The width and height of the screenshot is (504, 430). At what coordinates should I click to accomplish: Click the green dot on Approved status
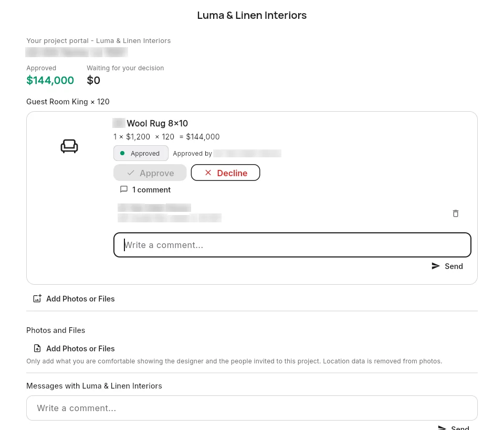[x=122, y=153]
